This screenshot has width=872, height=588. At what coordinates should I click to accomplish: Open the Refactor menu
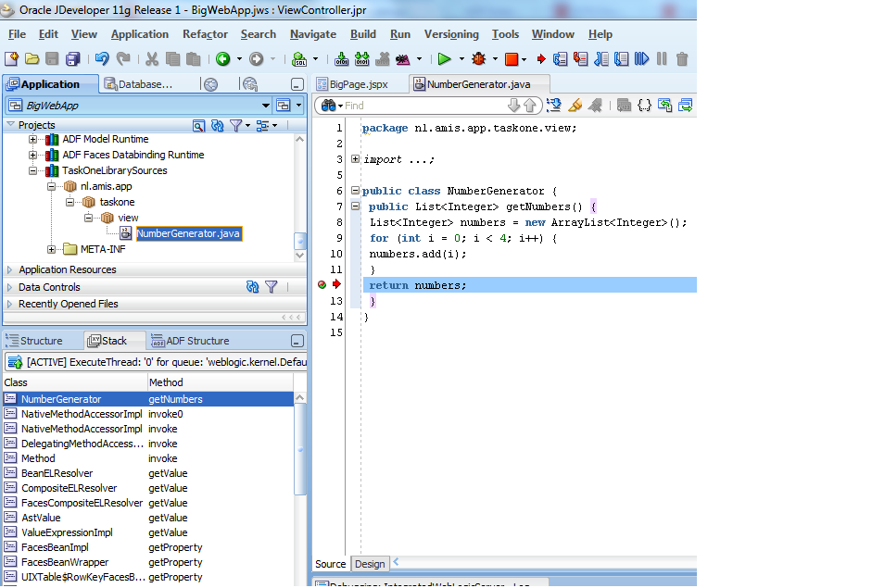click(205, 34)
